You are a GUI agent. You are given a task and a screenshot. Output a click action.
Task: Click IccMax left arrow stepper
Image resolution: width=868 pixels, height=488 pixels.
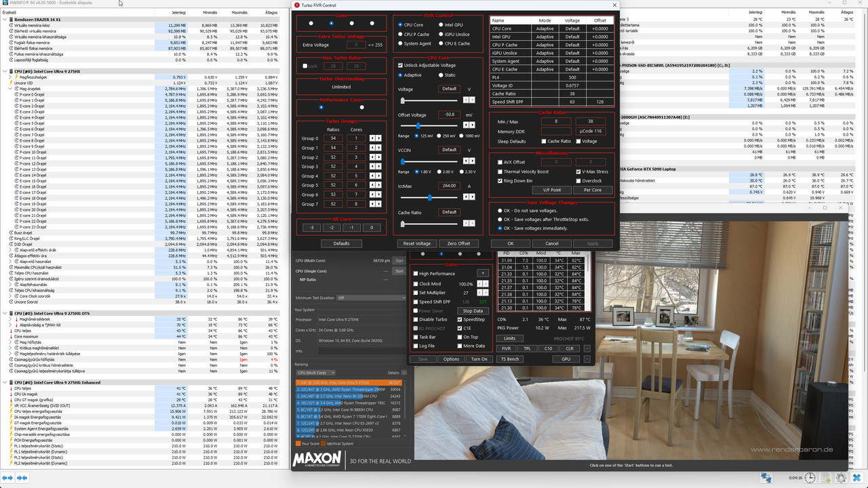point(466,197)
